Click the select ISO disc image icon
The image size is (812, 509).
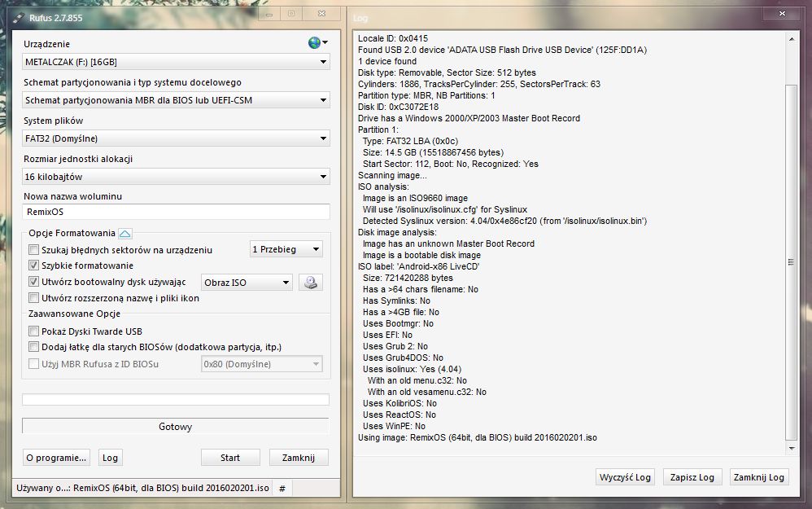[x=310, y=283]
